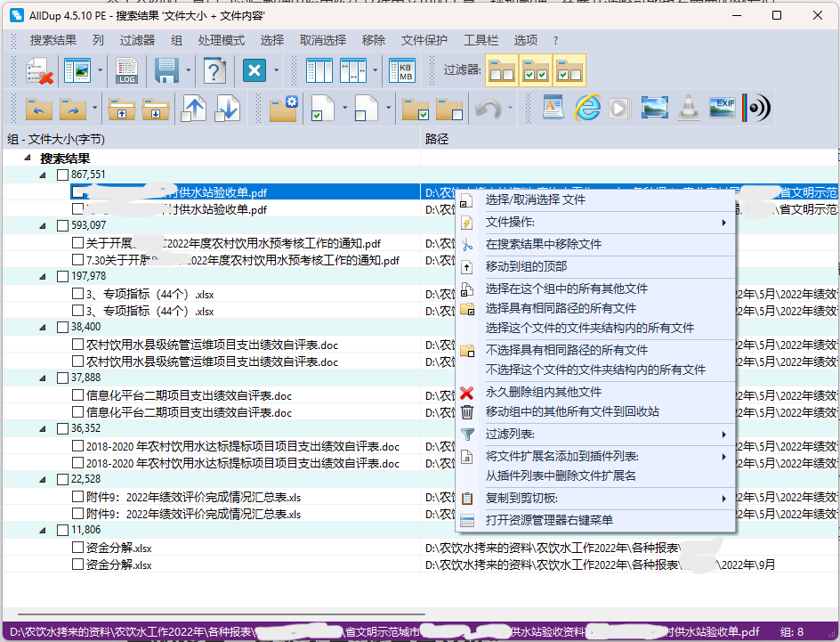
Task: Check the 197,978 group checkbox
Action: 62,277
